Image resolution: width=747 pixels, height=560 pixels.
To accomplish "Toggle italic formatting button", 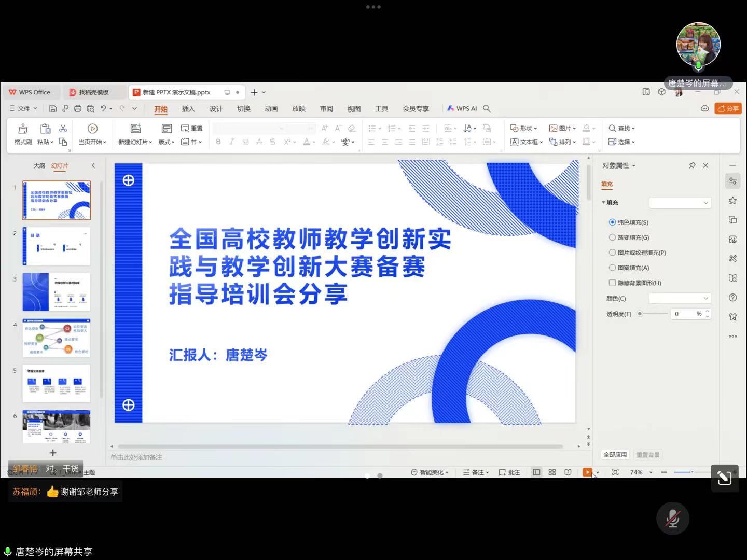I will [232, 142].
